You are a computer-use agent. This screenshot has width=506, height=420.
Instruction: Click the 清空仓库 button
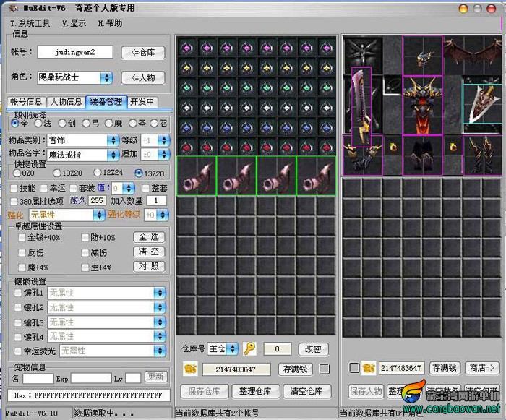(306, 391)
